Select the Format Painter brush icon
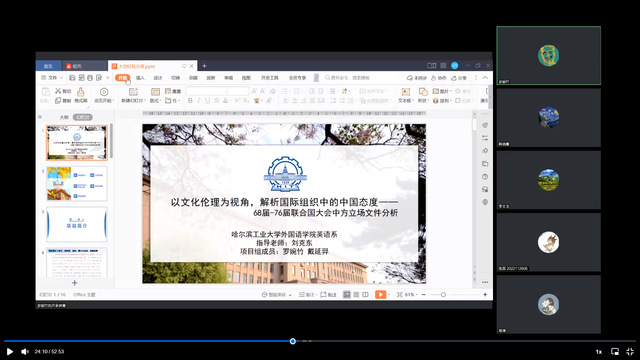Image resolution: width=640 pixels, height=360 pixels. click(81, 92)
